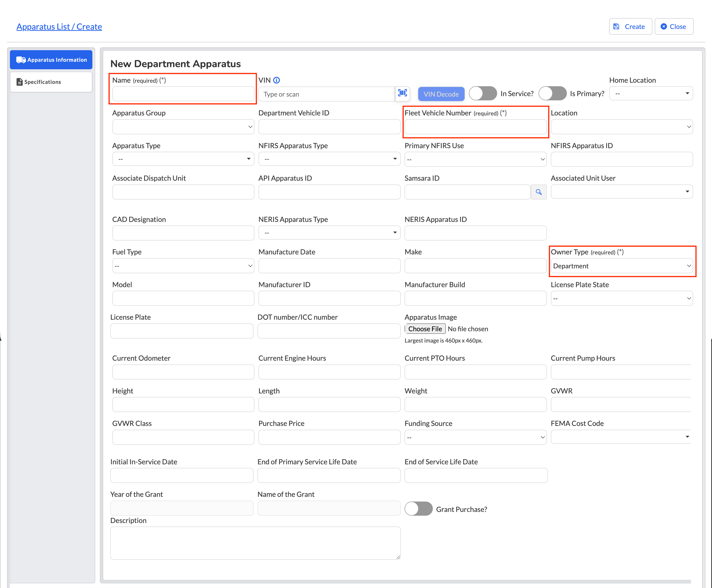Expand the NERIS Apparatus Type dropdown

click(x=329, y=233)
